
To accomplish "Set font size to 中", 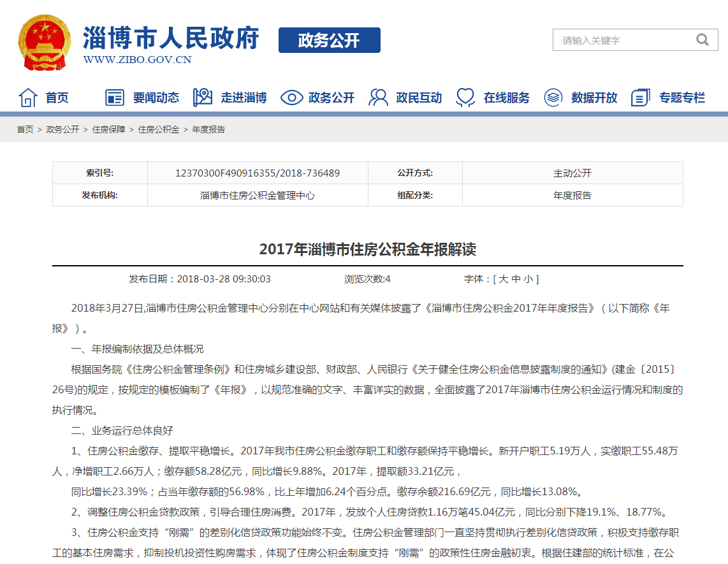I will [x=516, y=279].
